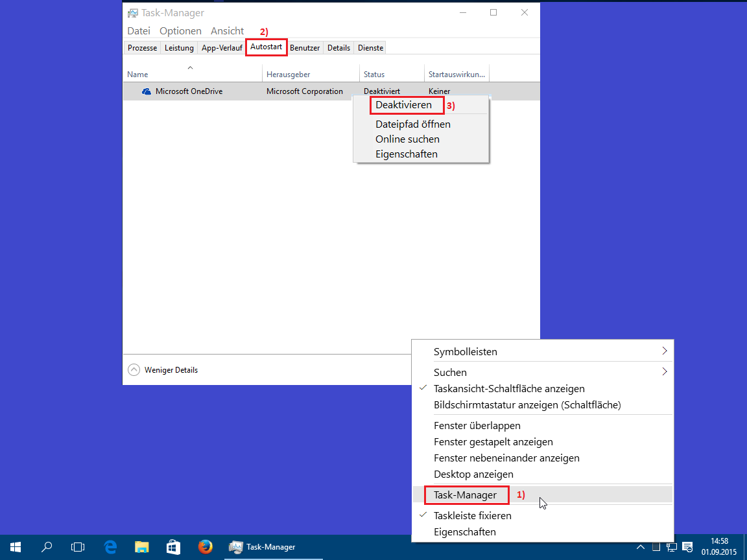Choose Eigenschaften in OneDrive context menu

coord(407,154)
